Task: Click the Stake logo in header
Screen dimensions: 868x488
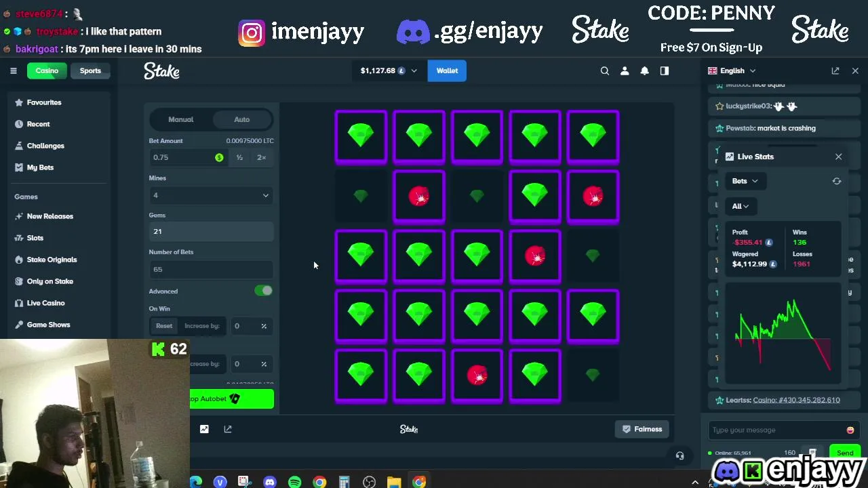Action: [x=161, y=70]
